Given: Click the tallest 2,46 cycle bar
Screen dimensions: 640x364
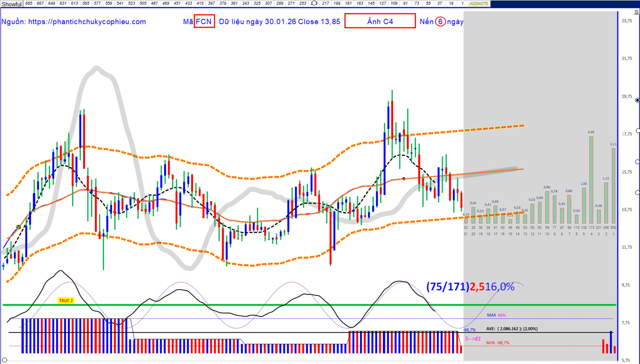Looking at the screenshot, I should tap(591, 180).
